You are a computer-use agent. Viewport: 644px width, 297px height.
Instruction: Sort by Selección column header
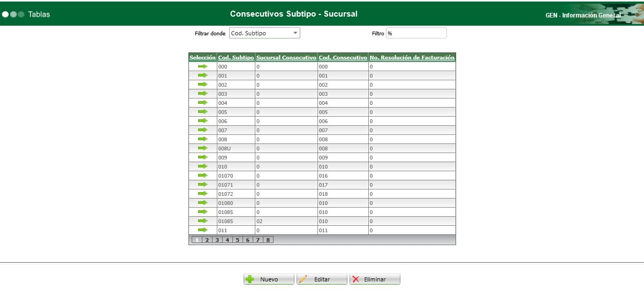(202, 57)
